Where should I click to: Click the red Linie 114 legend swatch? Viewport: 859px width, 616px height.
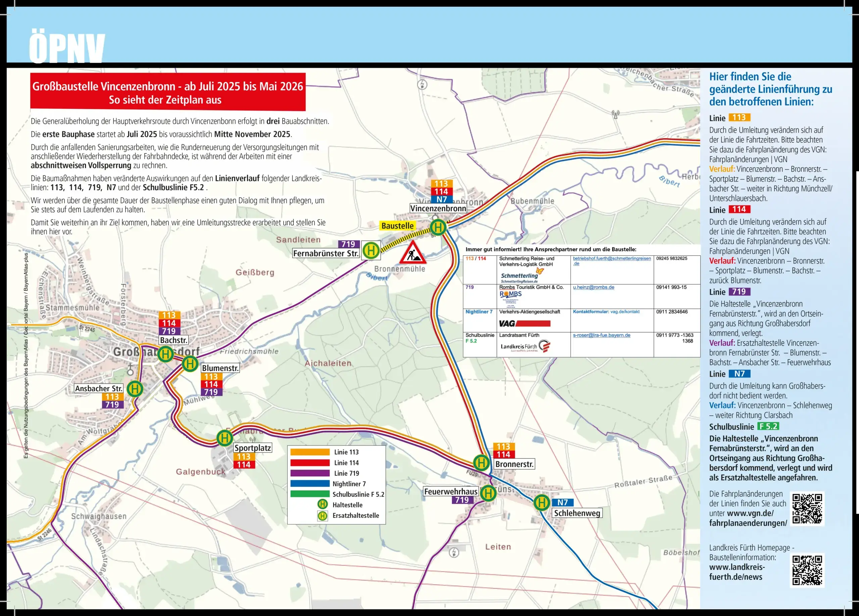(x=310, y=463)
